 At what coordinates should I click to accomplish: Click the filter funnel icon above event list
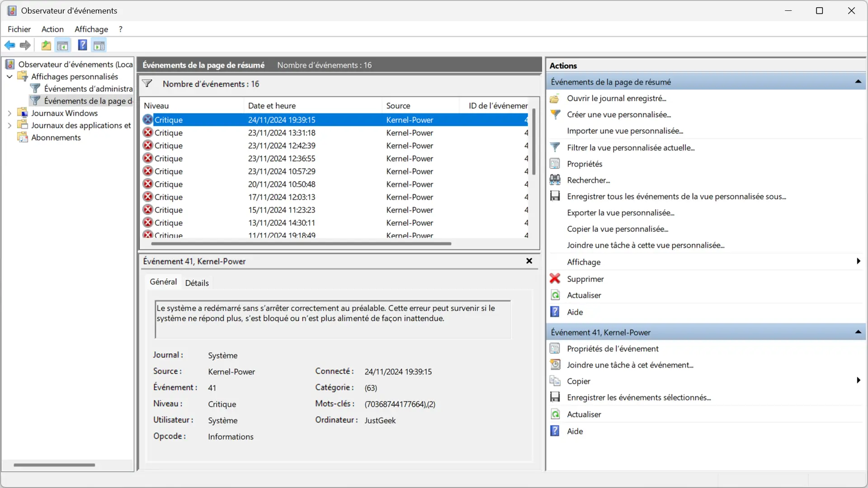point(147,84)
